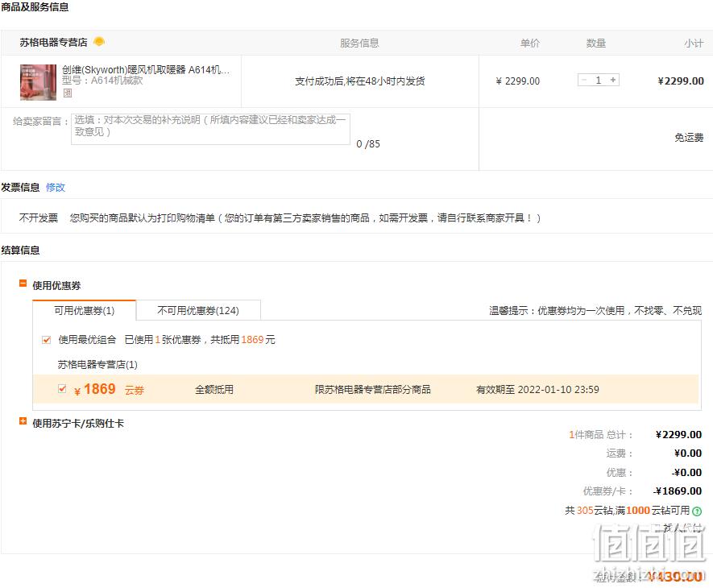The image size is (713, 588).
Task: Click the 优惠 amount -¥0.00
Action: point(686,473)
